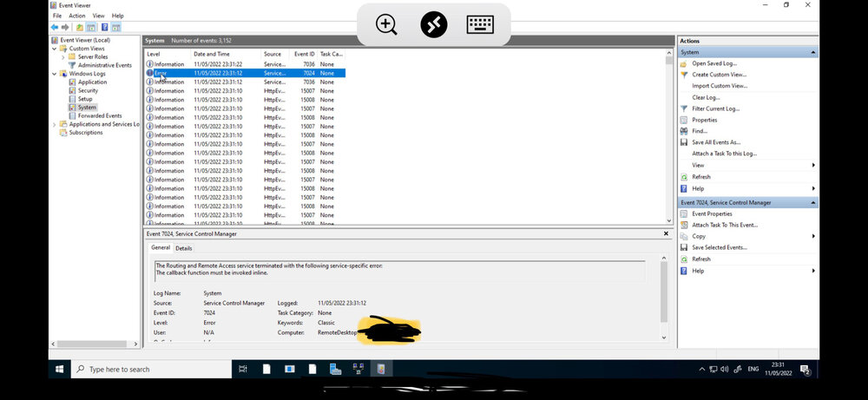Select Information event logged at 23:31:22
The height and width of the screenshot is (400, 868).
pos(246,64)
